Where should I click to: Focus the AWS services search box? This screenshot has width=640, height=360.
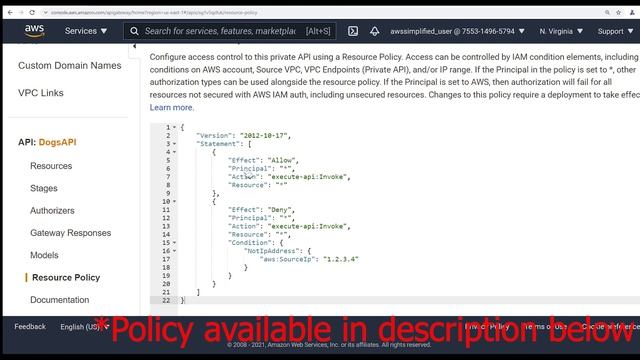pos(230,31)
